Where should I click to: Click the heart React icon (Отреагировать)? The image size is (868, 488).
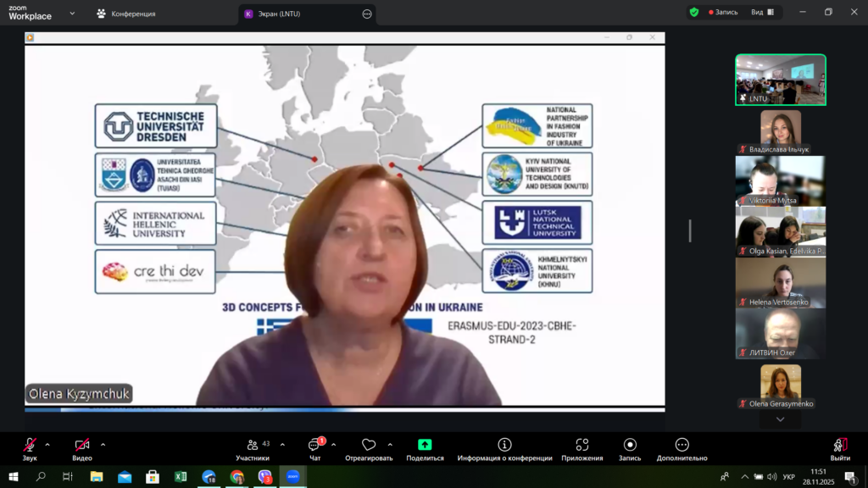tap(368, 446)
